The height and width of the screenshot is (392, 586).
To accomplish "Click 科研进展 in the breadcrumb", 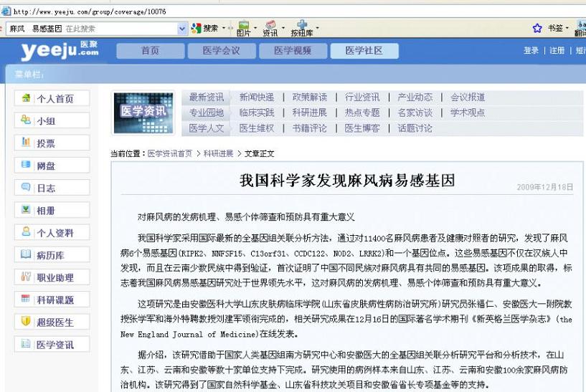I will pyautogui.click(x=218, y=153).
